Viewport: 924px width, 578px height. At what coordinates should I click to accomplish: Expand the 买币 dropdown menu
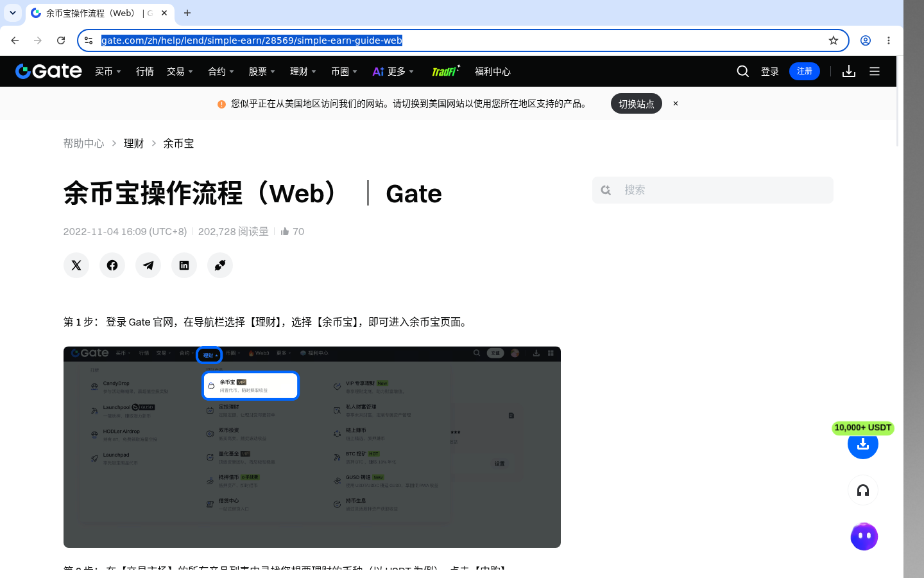point(108,71)
